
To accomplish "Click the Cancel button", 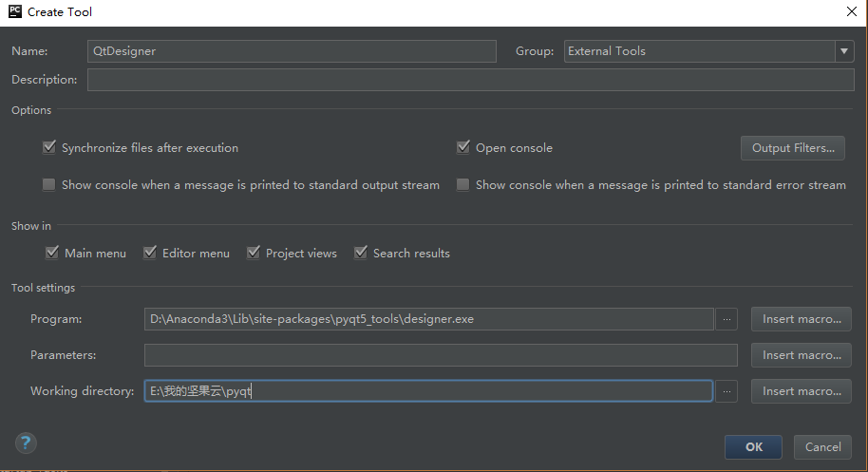I will (x=822, y=447).
